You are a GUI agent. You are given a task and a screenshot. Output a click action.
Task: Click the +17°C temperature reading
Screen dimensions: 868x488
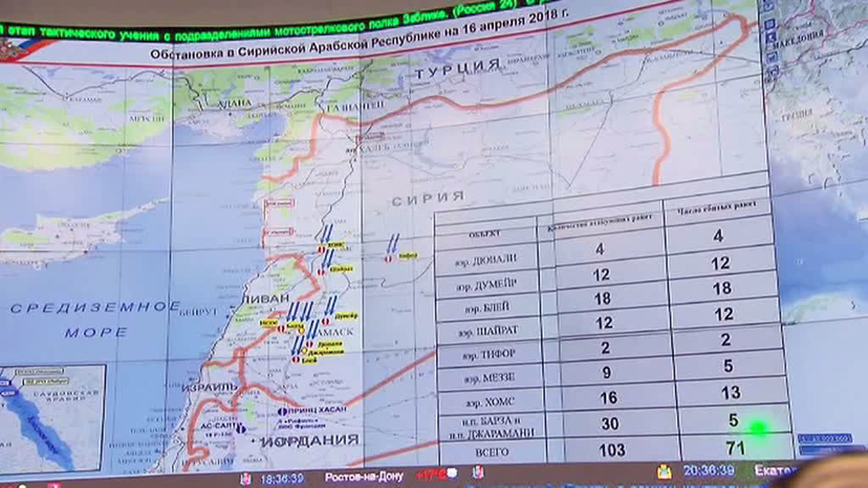431,474
